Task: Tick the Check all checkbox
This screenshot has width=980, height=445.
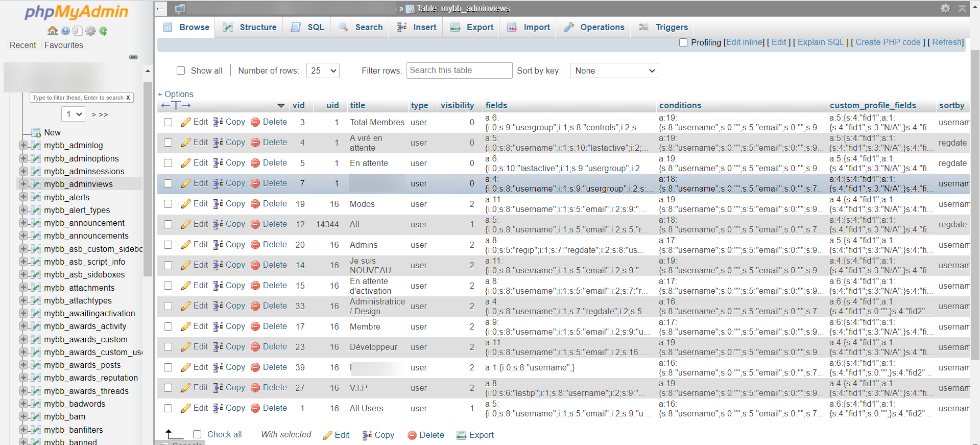Action: pos(197,434)
